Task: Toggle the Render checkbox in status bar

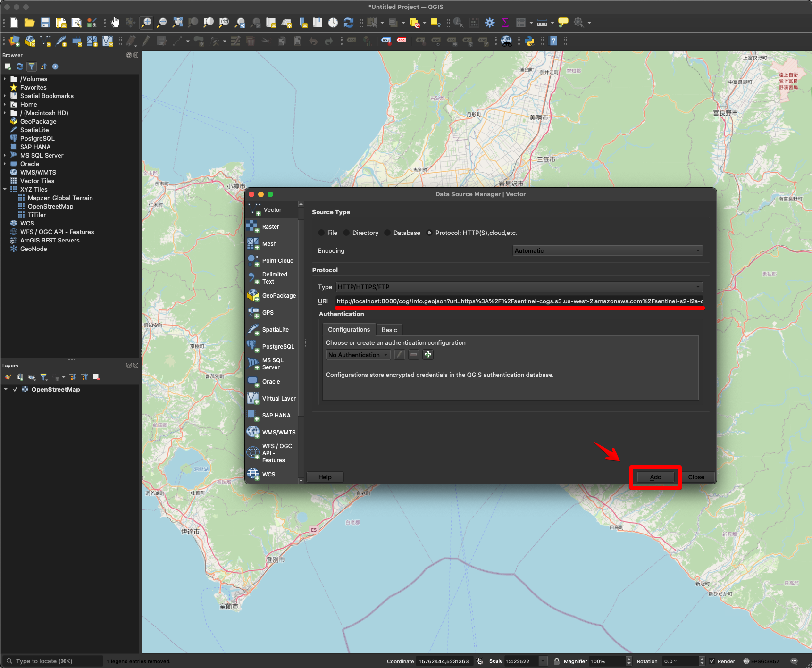Action: [712, 661]
